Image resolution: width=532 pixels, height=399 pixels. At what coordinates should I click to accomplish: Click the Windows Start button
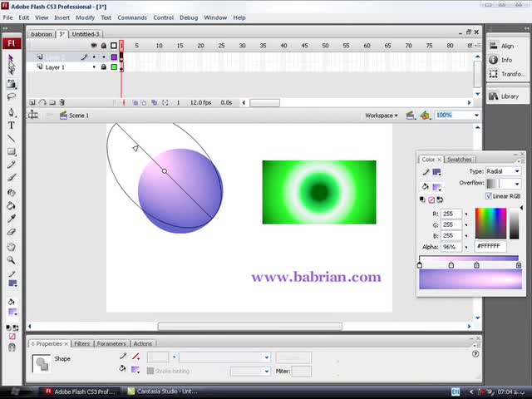(x=14, y=392)
